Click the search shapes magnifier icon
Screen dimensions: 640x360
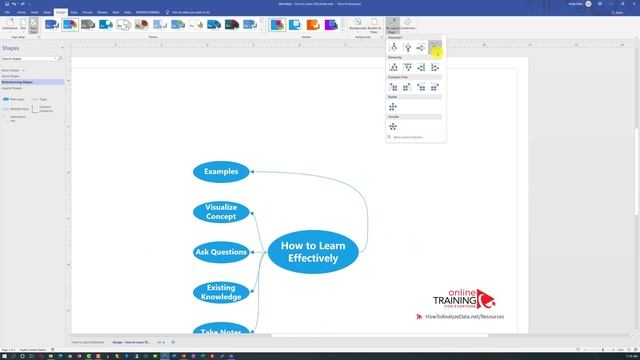click(x=60, y=59)
